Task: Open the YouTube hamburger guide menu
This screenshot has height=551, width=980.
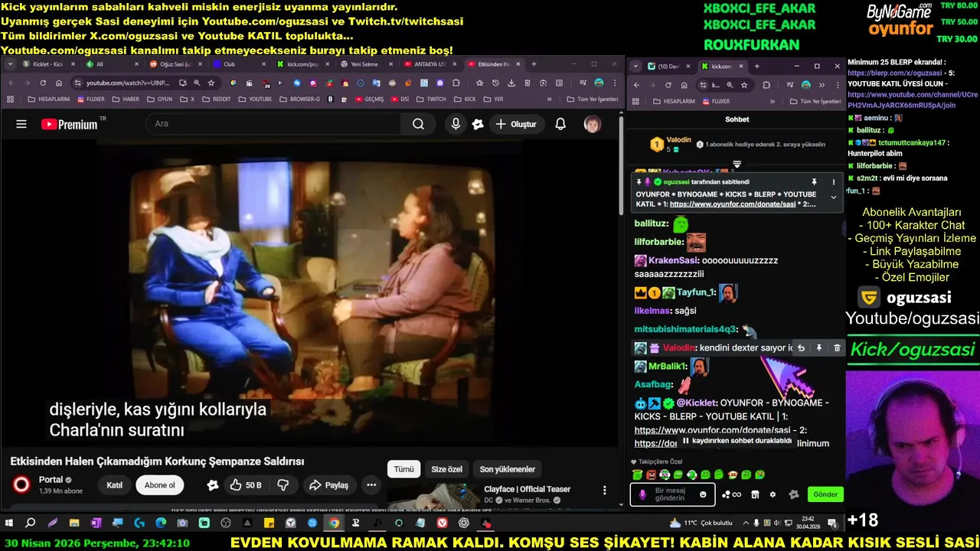Action: [x=21, y=124]
